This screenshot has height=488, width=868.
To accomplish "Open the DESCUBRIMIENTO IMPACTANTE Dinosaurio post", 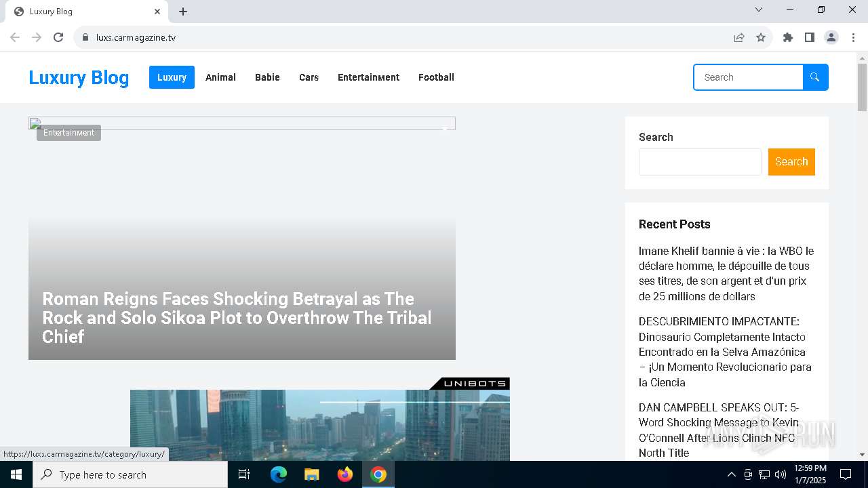I will tap(725, 352).
